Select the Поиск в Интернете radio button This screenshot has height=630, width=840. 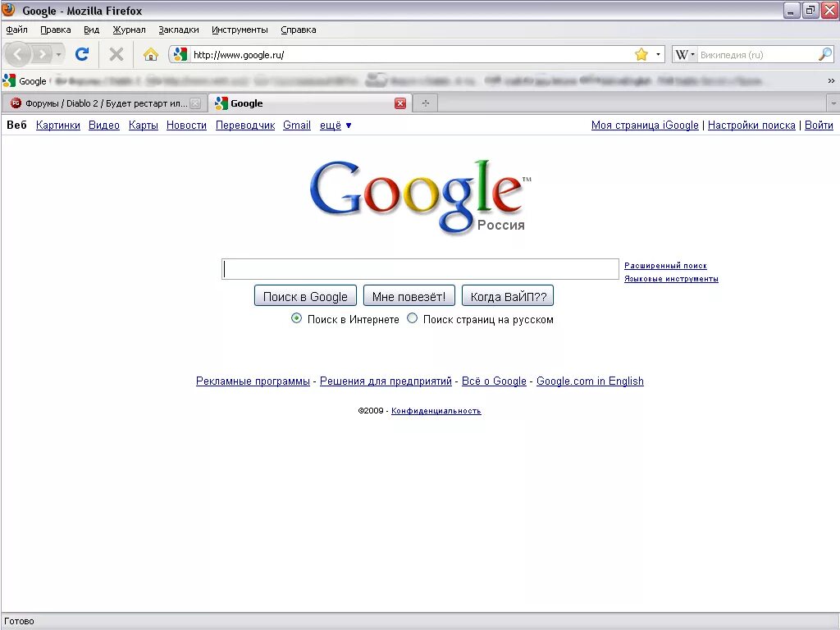pyautogui.click(x=296, y=318)
